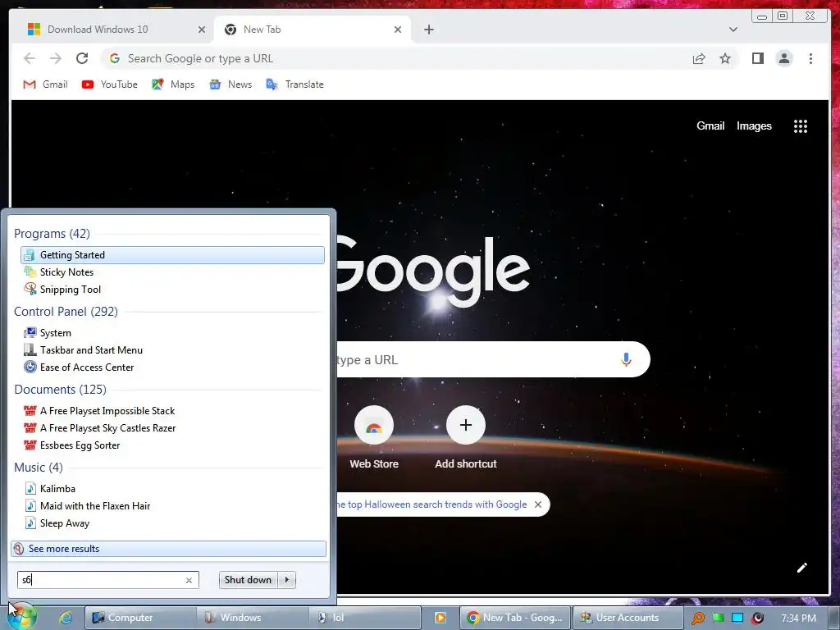Clear the Start menu search box

coord(189,580)
